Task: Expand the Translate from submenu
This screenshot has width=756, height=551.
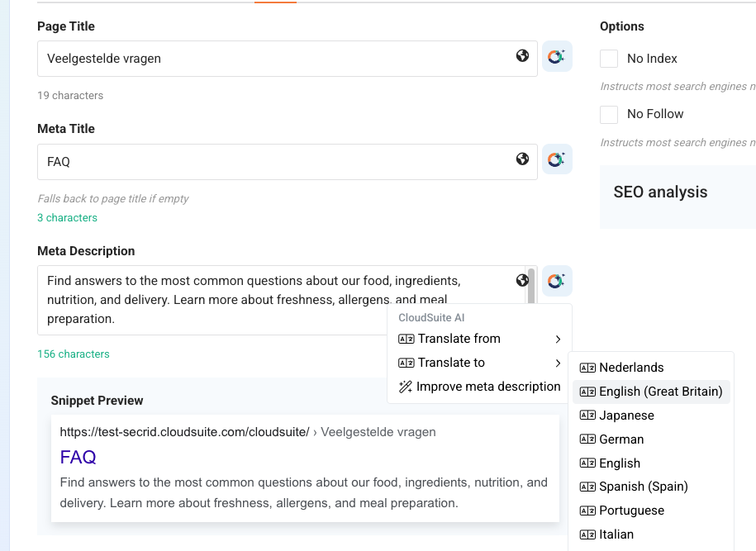Action: pyautogui.click(x=459, y=339)
